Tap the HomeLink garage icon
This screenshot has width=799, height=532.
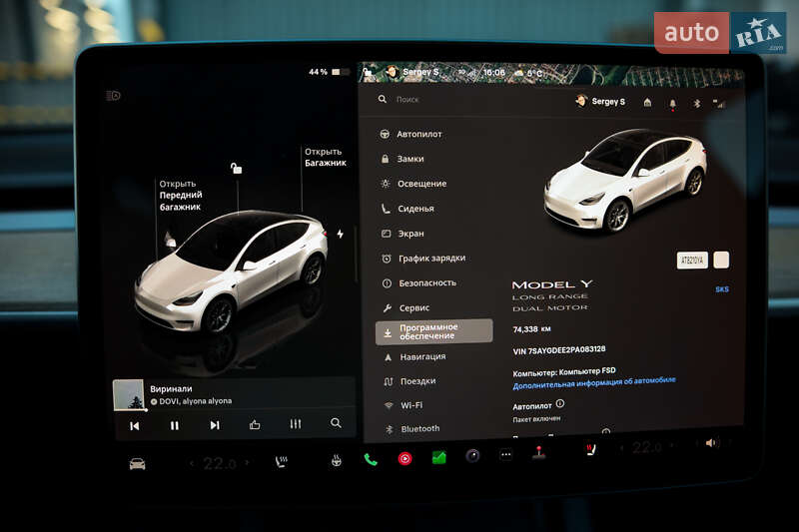pos(647,103)
